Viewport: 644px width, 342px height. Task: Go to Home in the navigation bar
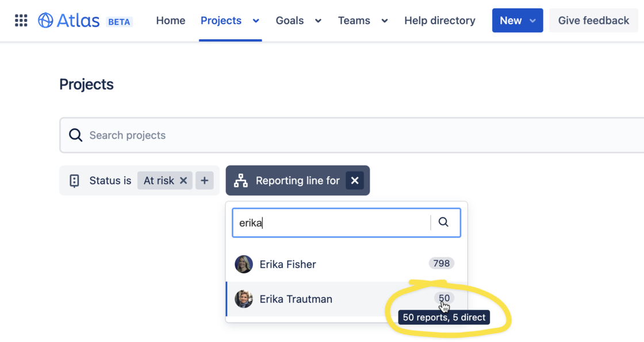(170, 20)
